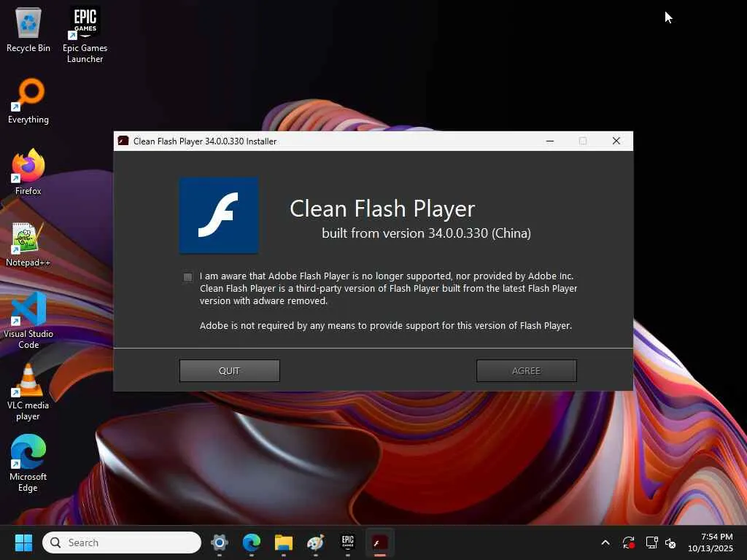
Task: Open Microsoft Edge from the taskbar
Action: point(252,542)
